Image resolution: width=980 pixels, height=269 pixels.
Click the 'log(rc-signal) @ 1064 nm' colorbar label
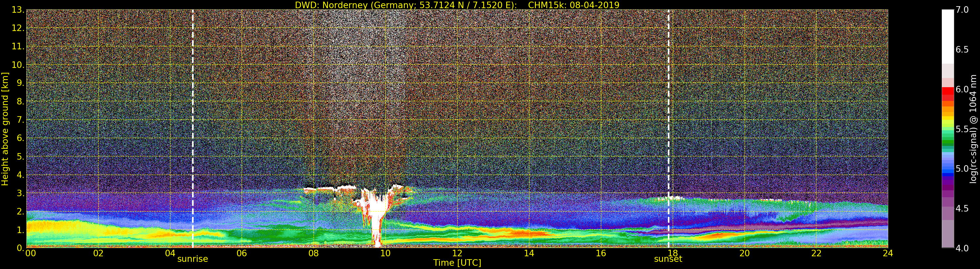pyautogui.click(x=973, y=129)
